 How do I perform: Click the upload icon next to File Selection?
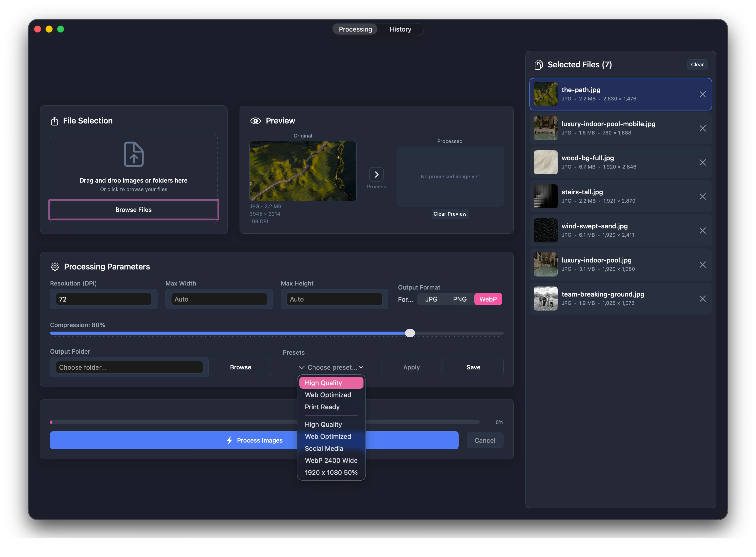(x=54, y=121)
